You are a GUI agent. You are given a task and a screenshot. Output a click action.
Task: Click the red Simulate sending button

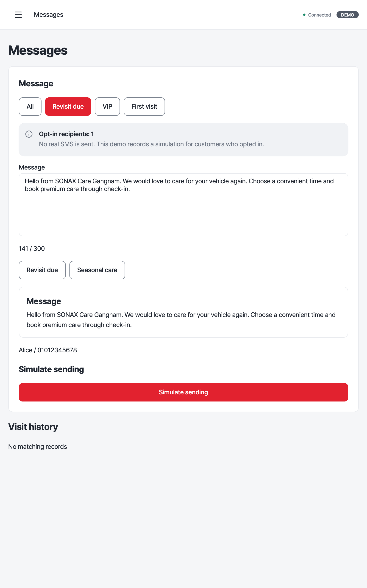[183, 392]
